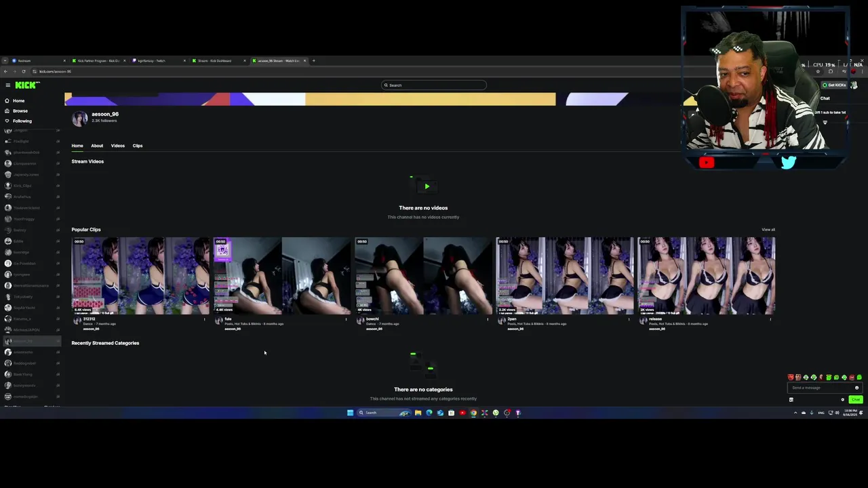
Task: Select the Home channel tab
Action: (x=77, y=146)
